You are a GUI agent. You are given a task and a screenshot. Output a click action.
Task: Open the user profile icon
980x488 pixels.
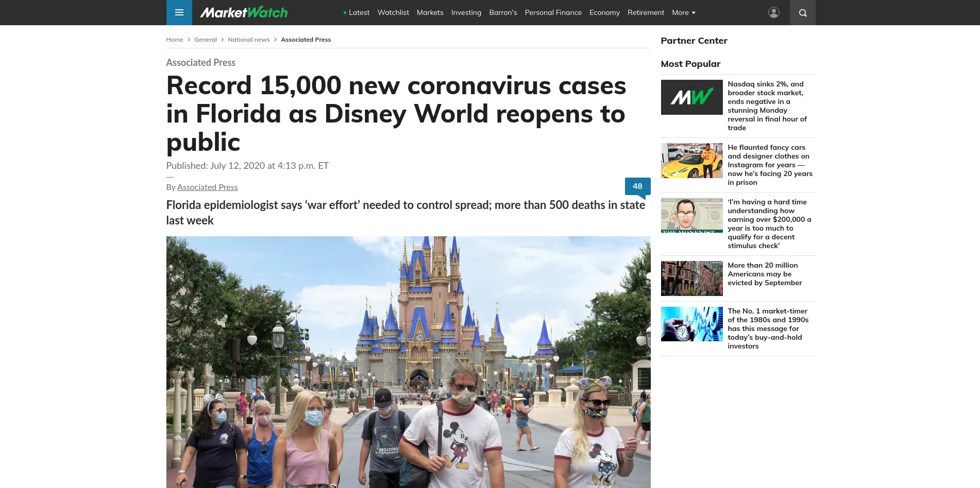773,12
